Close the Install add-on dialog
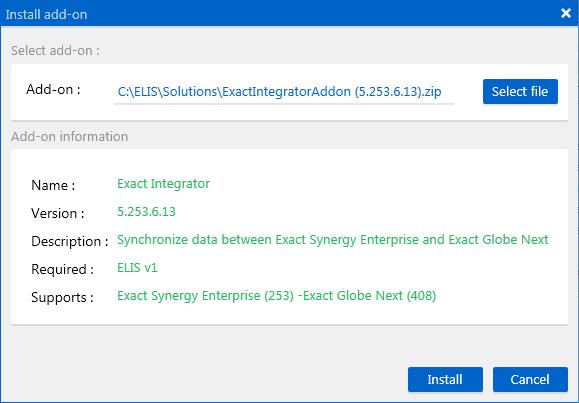Screen dimensions: 579x403 coord(566,13)
